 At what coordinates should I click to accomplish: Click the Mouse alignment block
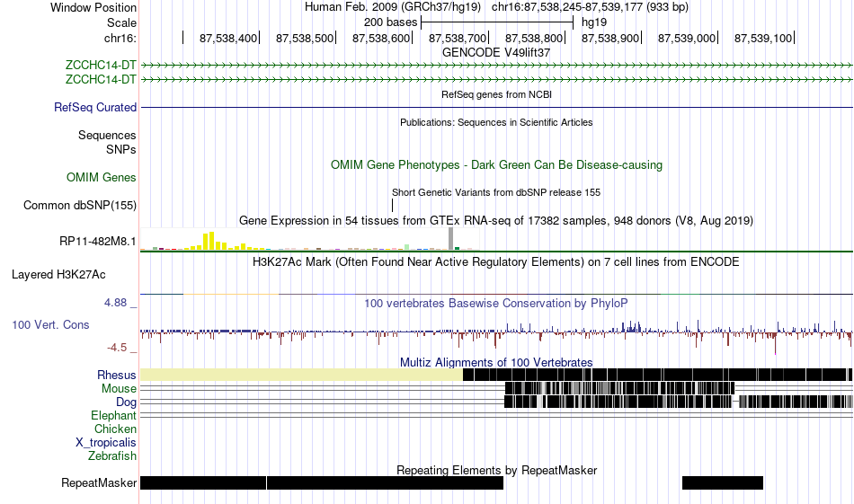[619, 388]
